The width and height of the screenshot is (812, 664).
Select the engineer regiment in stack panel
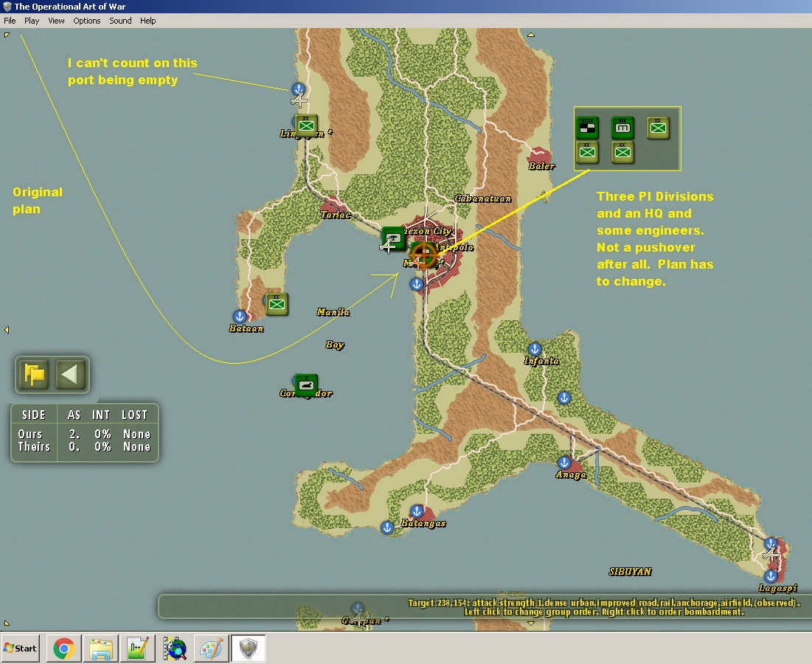[x=622, y=128]
